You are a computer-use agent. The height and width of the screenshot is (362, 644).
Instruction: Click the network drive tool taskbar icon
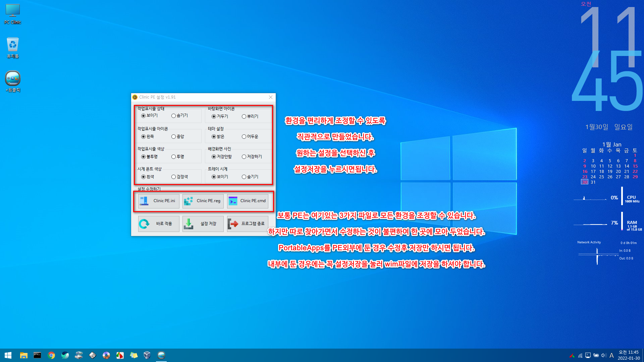coord(79,355)
